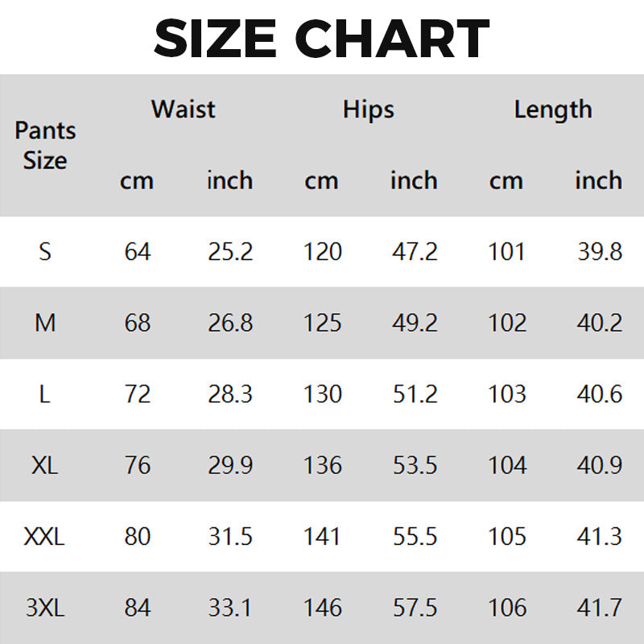Select the Hips column header
This screenshot has width=644, height=644.
click(369, 109)
